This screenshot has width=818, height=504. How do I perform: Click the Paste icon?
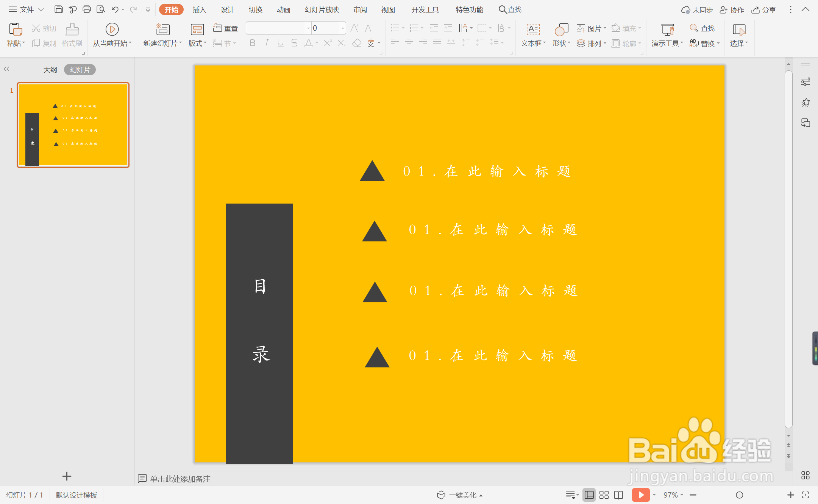tap(15, 30)
